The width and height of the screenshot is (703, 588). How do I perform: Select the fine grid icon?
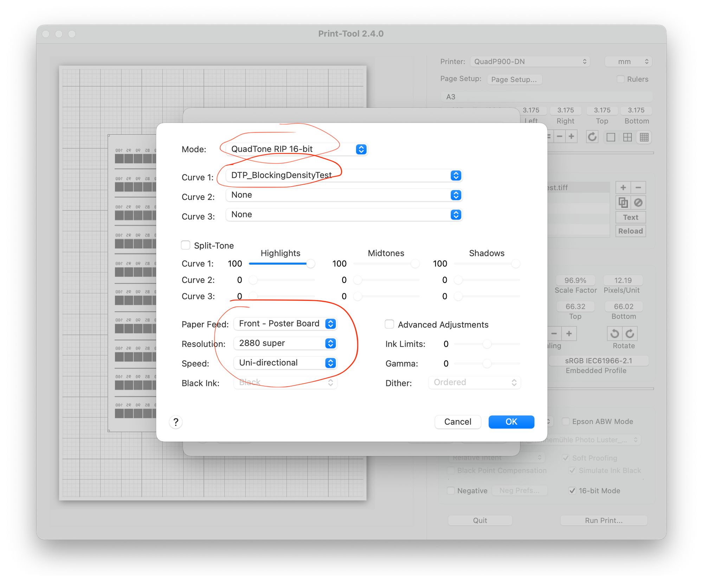644,137
